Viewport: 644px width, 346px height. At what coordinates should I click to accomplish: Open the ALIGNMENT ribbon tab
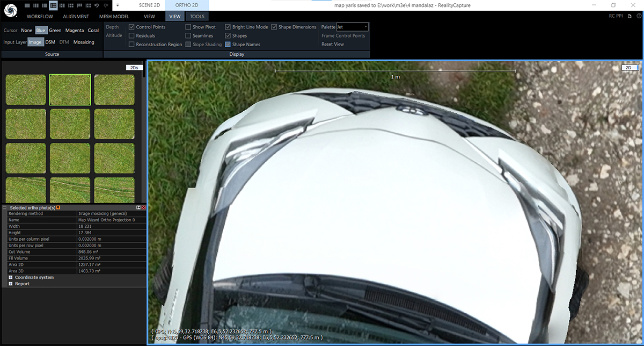[x=76, y=17]
